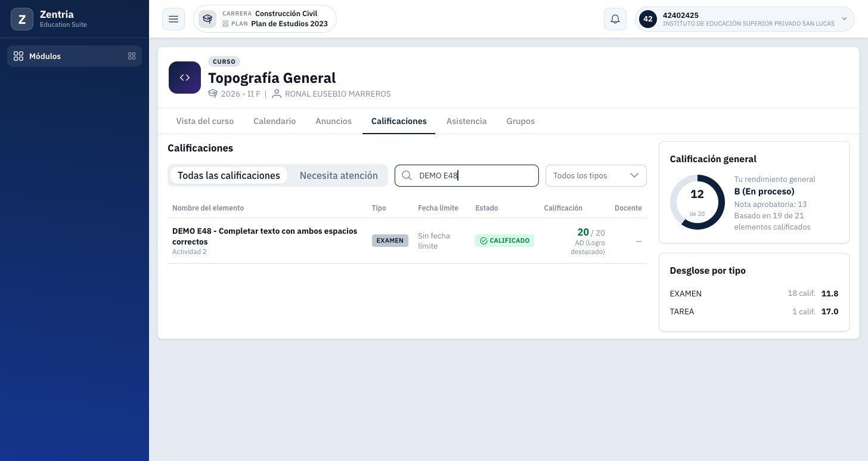Screen dimensions: 868x461
Task: Click the magnifier icon in search box
Action: coord(407,175)
